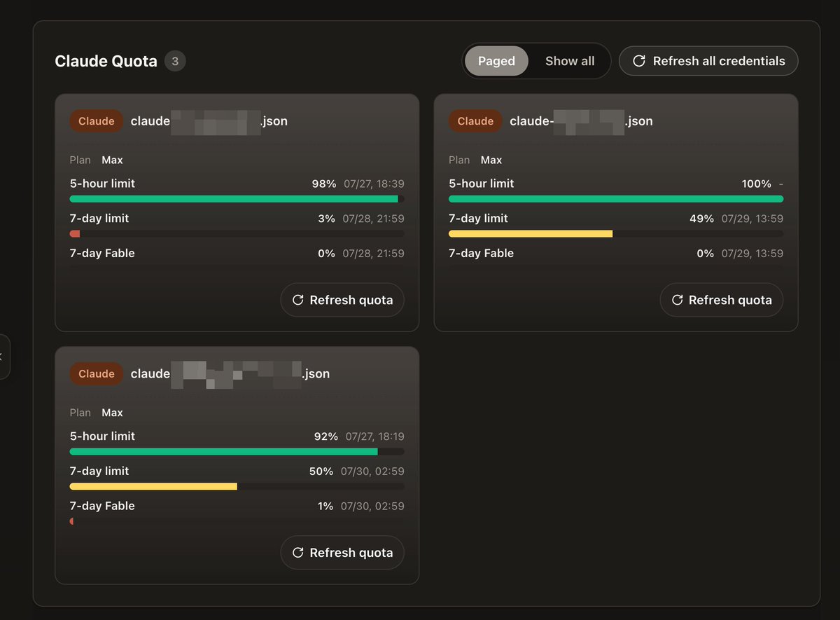Click the Max plan value on the 92% card
840x620 pixels.
point(112,413)
